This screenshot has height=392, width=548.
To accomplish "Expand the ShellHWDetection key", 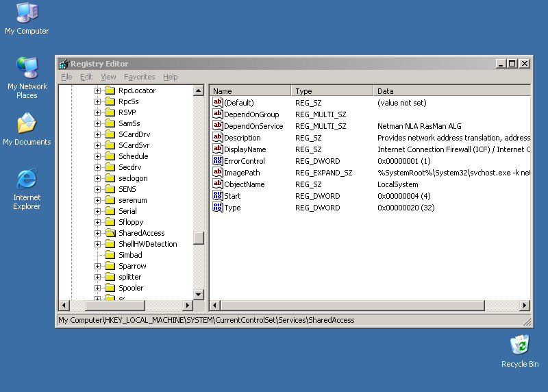I will [x=97, y=244].
